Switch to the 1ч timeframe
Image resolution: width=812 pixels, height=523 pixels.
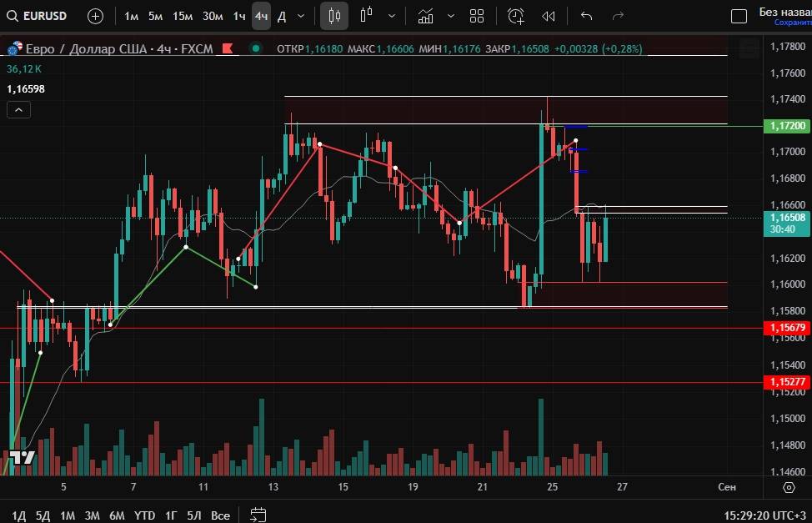tap(239, 16)
